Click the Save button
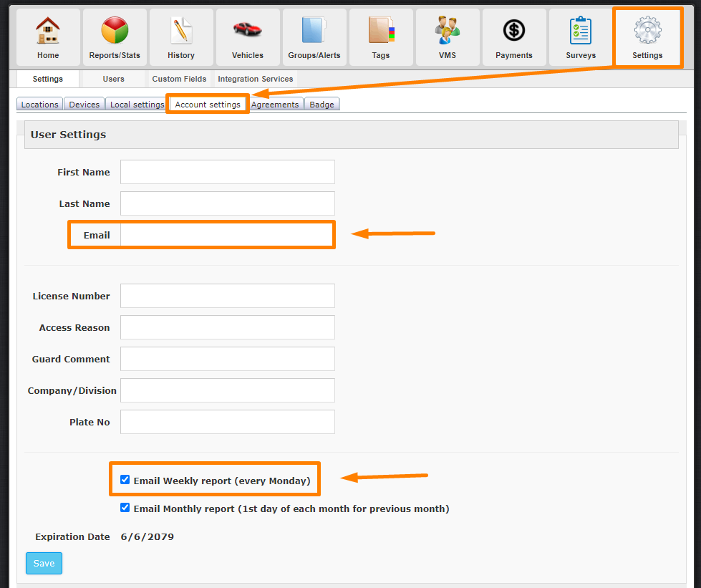The image size is (701, 588). [44, 563]
